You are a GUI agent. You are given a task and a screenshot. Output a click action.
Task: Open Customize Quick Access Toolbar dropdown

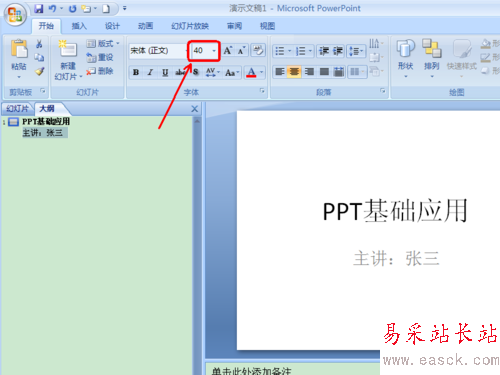pyautogui.click(x=125, y=8)
